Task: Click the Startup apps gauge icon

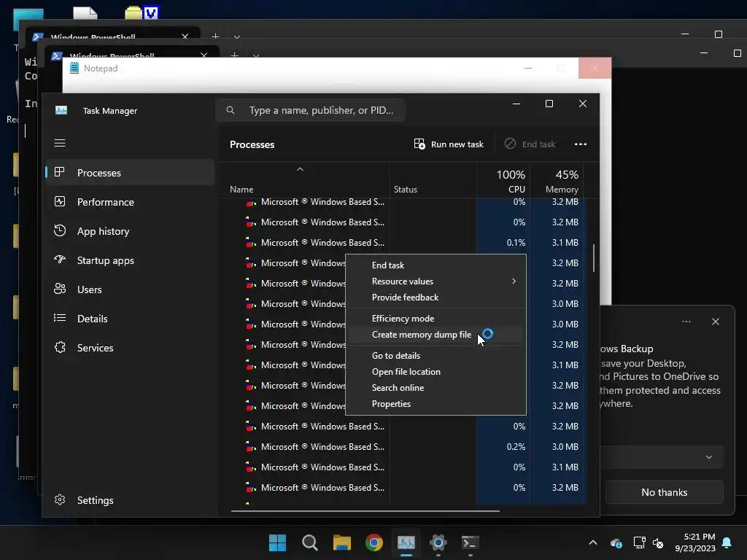Action: point(60,260)
